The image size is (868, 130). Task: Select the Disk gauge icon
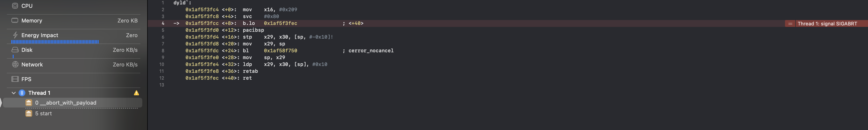click(15, 50)
